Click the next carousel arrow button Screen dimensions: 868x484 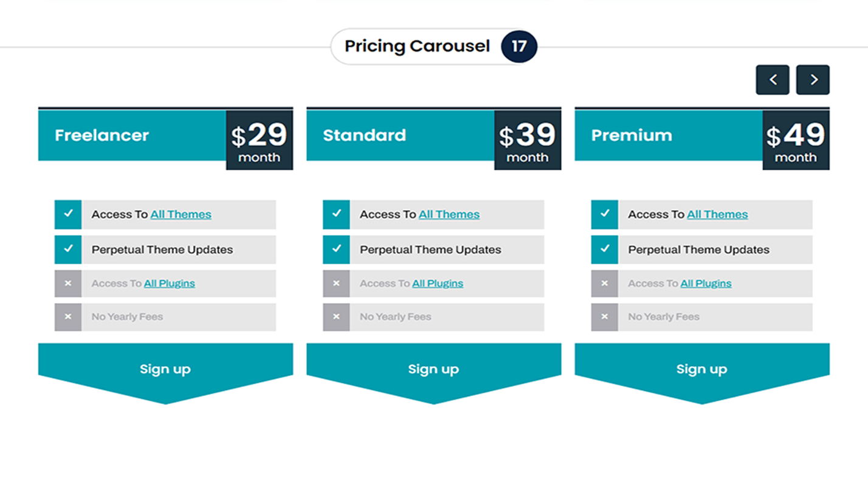coord(813,80)
